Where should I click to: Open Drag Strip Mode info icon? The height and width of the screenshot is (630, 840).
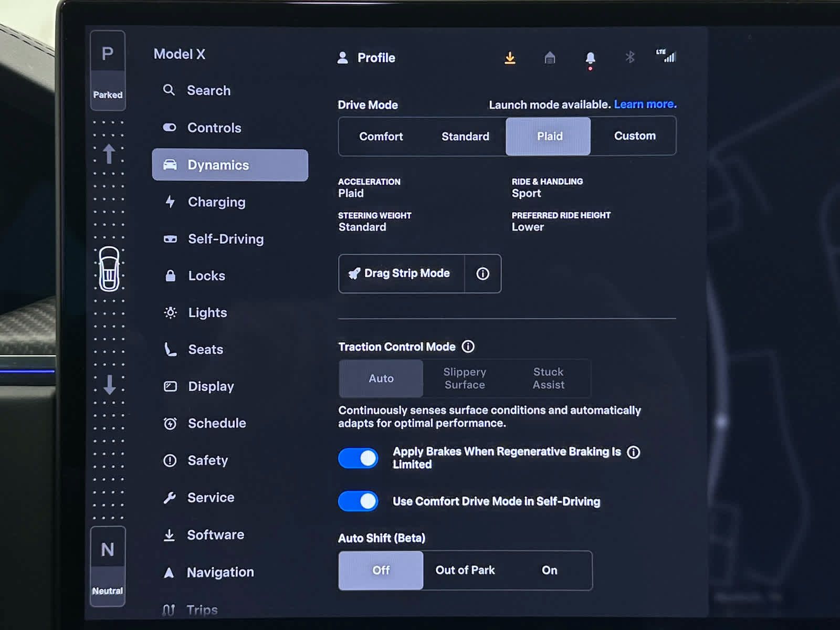click(482, 274)
